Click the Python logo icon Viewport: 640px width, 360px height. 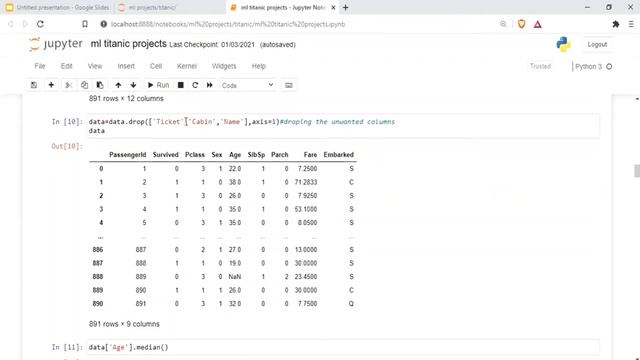563,44
